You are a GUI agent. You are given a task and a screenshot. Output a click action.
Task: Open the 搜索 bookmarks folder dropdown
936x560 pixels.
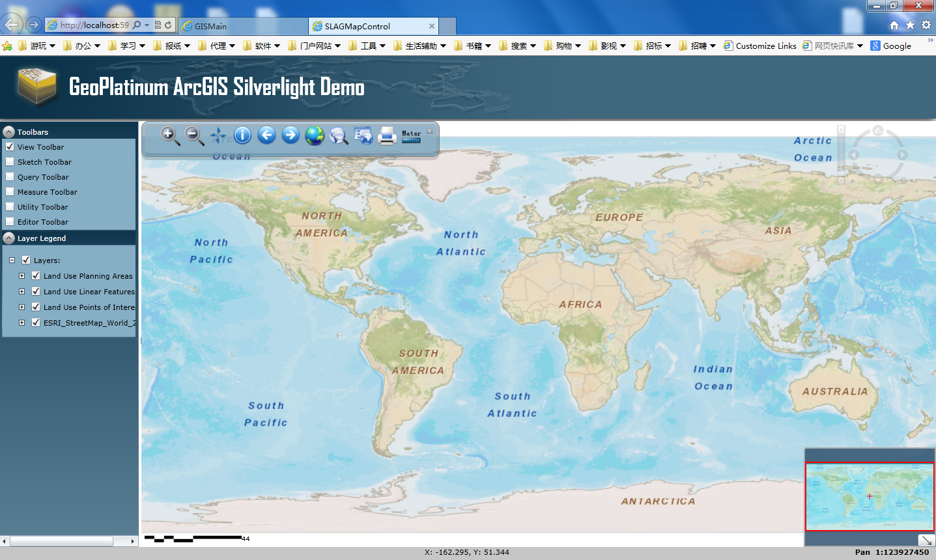(517, 46)
